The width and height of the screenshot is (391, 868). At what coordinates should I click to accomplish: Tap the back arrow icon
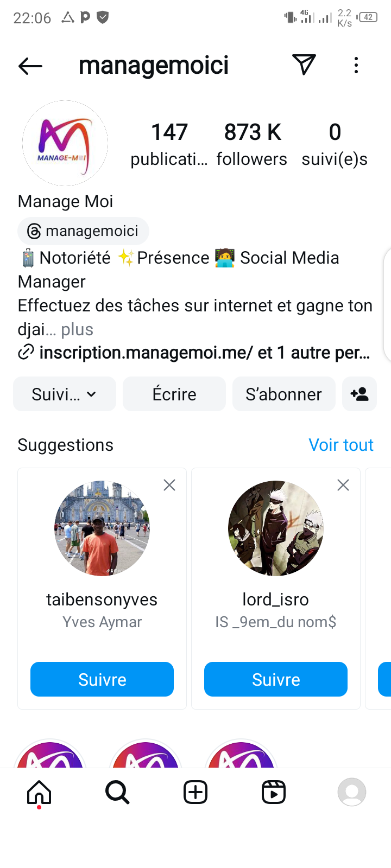(x=30, y=66)
